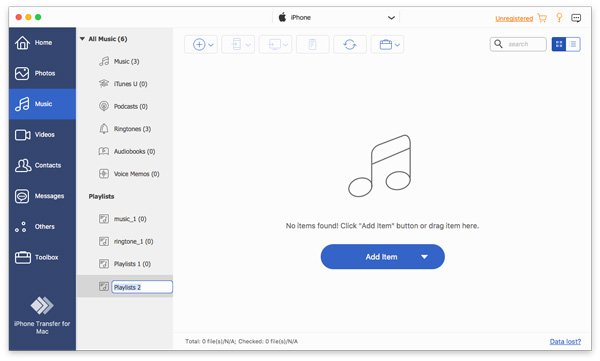Click the Voice Memos icon
The height and width of the screenshot is (361, 600).
pos(104,174)
